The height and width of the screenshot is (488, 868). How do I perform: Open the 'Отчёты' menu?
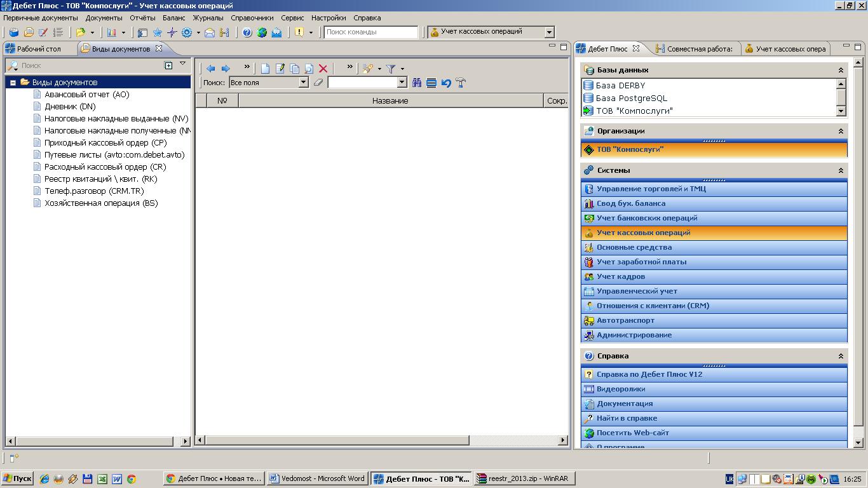(142, 18)
